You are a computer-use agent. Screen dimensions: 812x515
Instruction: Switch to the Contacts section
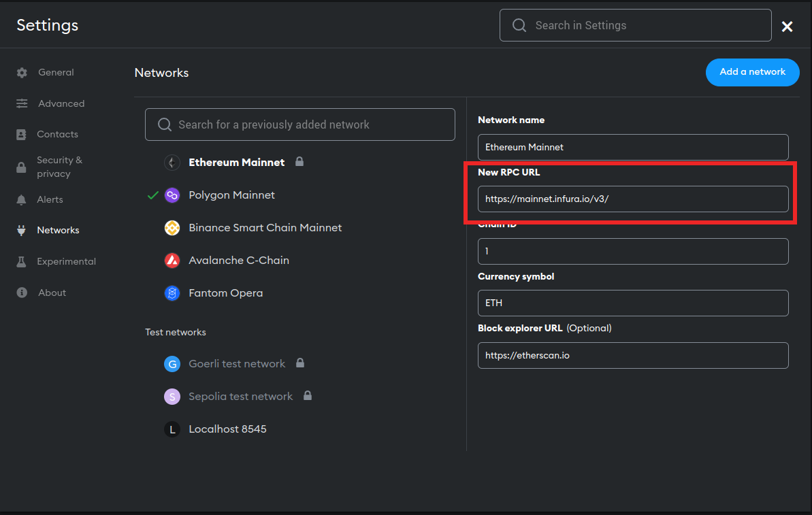(56, 134)
